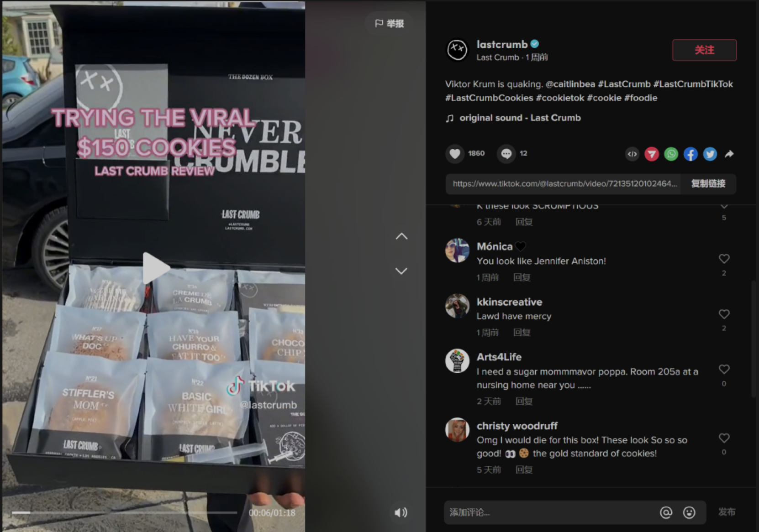759x532 pixels.
Task: Like the video with the heart icon
Action: coord(454,154)
